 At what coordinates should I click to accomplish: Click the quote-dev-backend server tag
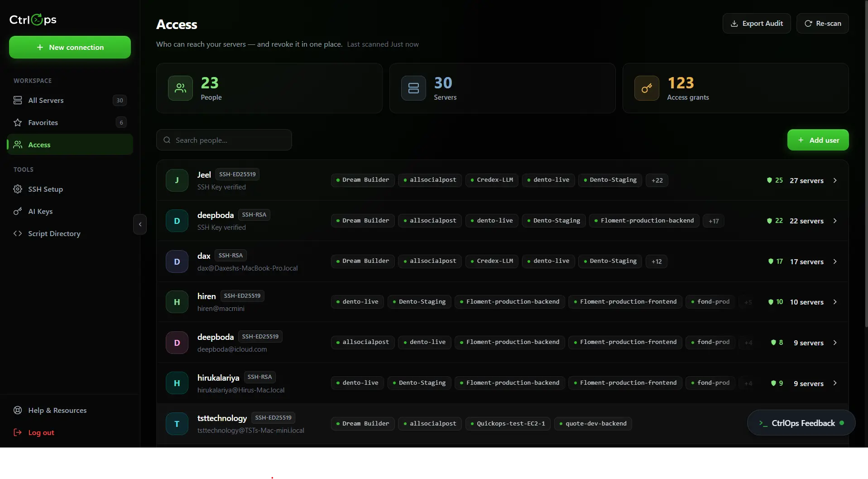pos(593,424)
